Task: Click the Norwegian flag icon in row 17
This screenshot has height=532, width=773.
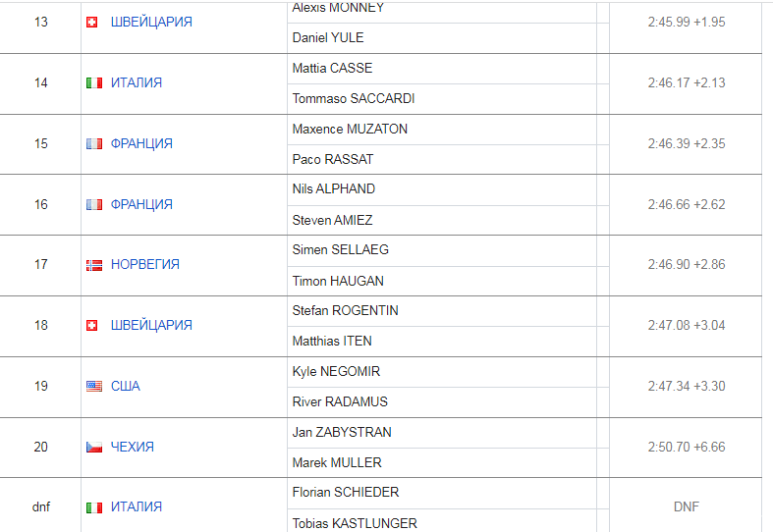Action: (x=94, y=265)
